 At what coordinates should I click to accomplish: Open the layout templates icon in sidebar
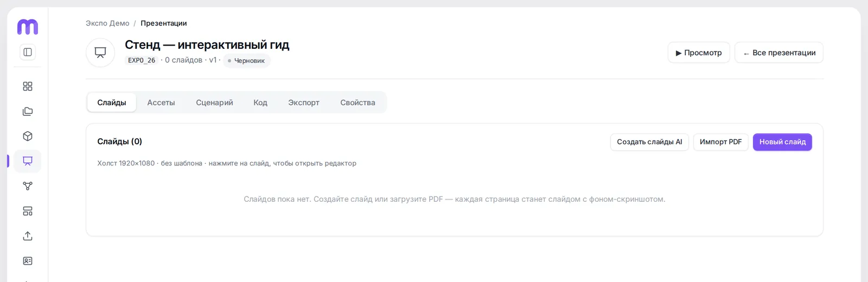coord(28,211)
